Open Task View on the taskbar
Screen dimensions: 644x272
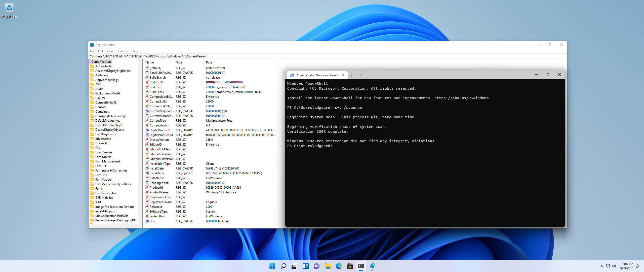[294, 266]
